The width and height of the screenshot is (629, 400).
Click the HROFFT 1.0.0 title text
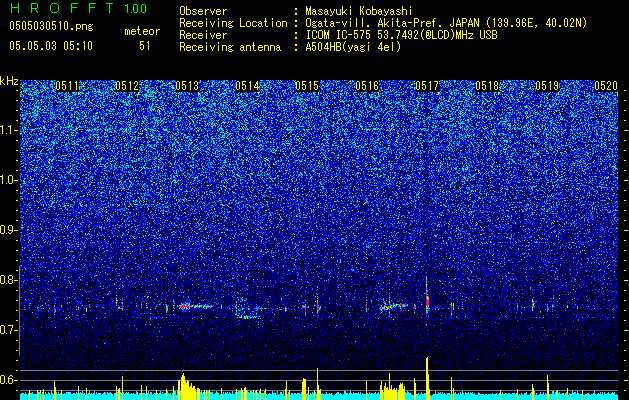pos(79,8)
